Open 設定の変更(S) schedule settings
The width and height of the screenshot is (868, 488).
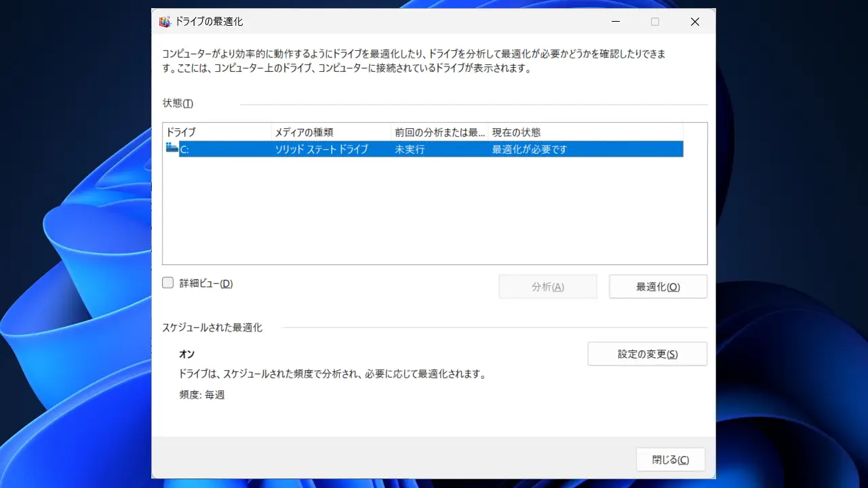tap(647, 354)
